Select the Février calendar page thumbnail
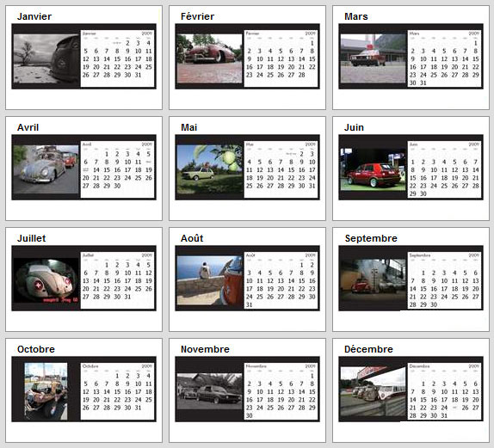This screenshot has width=494, height=448. (247, 57)
